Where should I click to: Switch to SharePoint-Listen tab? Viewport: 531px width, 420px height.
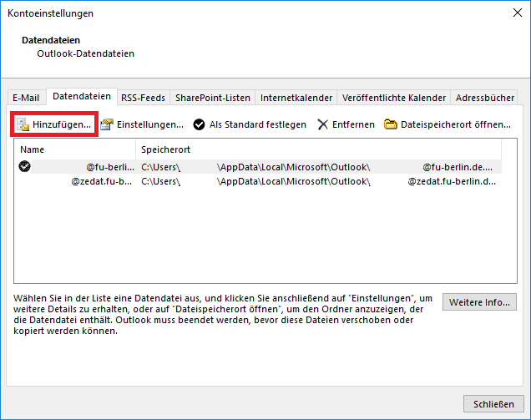tap(213, 98)
